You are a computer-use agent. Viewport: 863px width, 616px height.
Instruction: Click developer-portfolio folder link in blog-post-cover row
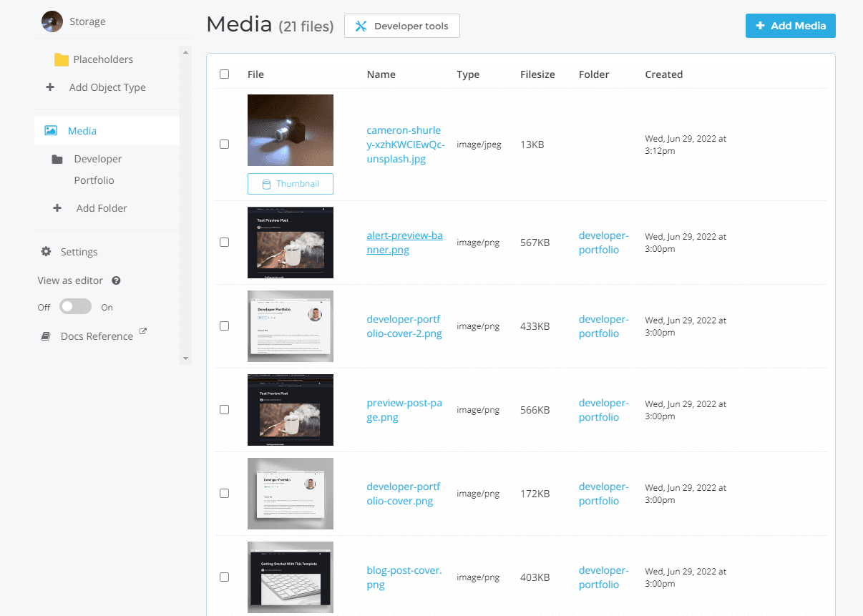tap(604, 577)
